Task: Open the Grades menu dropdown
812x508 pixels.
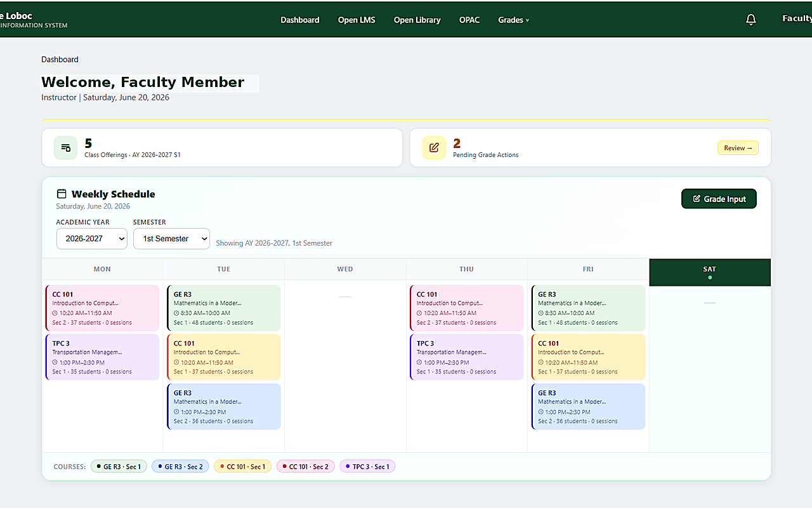Action: pyautogui.click(x=513, y=20)
